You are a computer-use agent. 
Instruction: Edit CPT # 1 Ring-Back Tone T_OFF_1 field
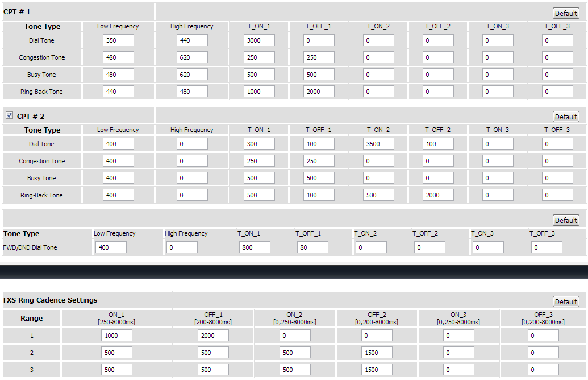click(x=318, y=92)
